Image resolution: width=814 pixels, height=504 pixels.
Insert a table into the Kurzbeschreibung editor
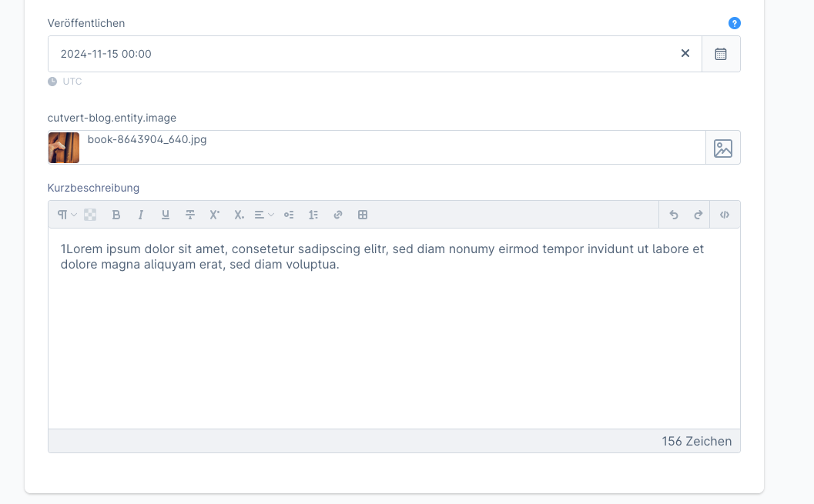363,215
